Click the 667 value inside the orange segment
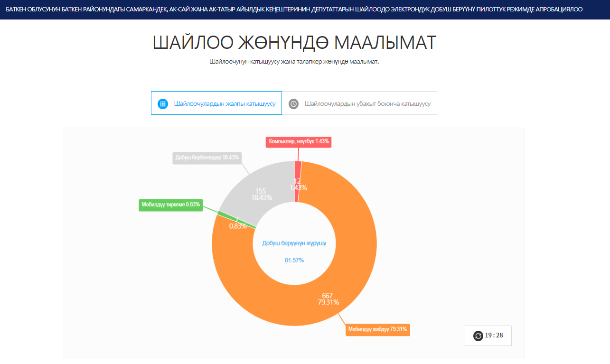Image resolution: width=610 pixels, height=364 pixels. point(327,296)
